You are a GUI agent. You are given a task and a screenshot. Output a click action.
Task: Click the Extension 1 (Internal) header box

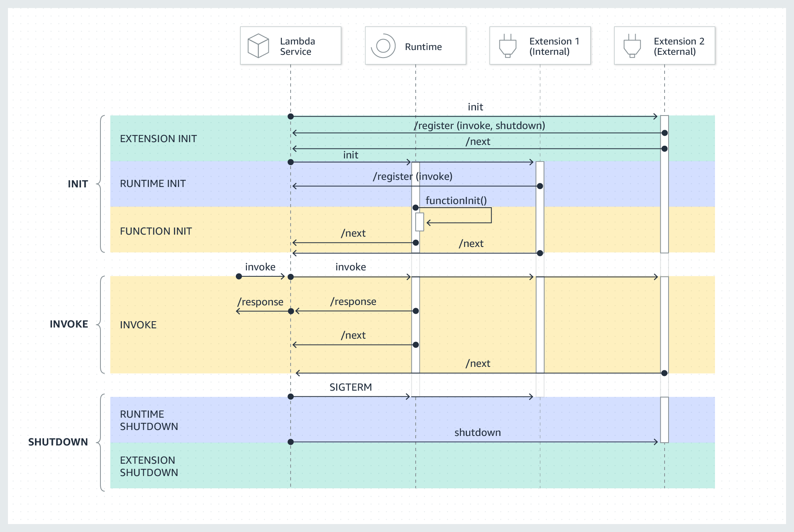tap(540, 45)
